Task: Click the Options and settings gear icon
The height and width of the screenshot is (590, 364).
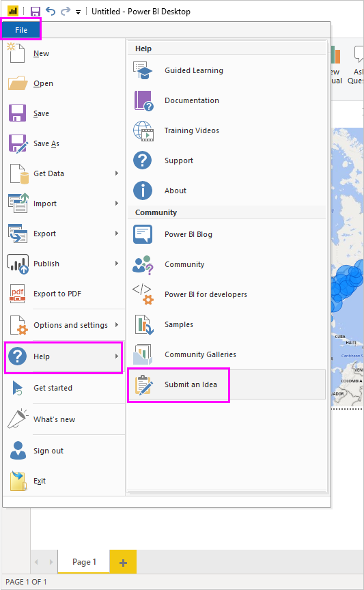Action: (19, 325)
